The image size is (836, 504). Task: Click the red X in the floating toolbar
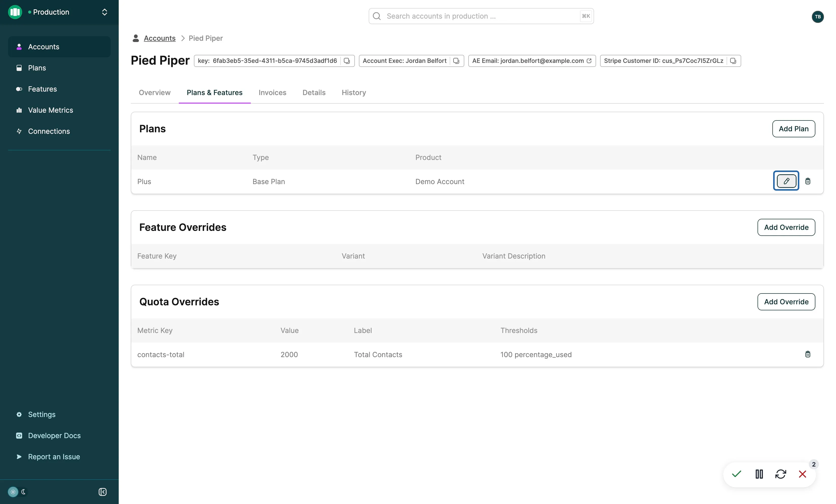(802, 474)
